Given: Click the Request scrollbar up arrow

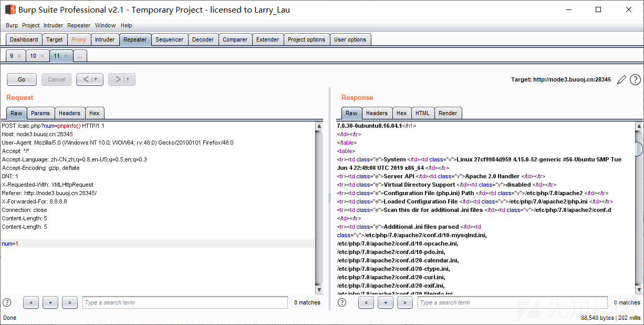Looking at the screenshot, I should [x=319, y=126].
